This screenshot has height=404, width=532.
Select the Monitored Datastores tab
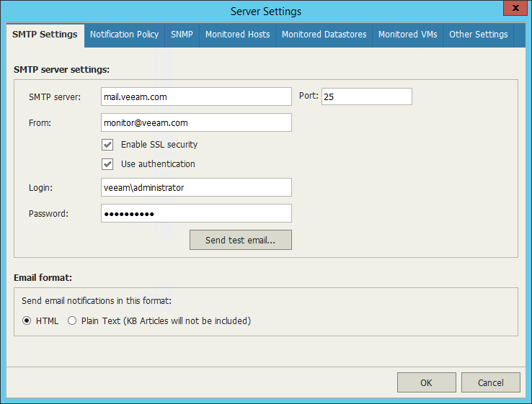tap(324, 35)
